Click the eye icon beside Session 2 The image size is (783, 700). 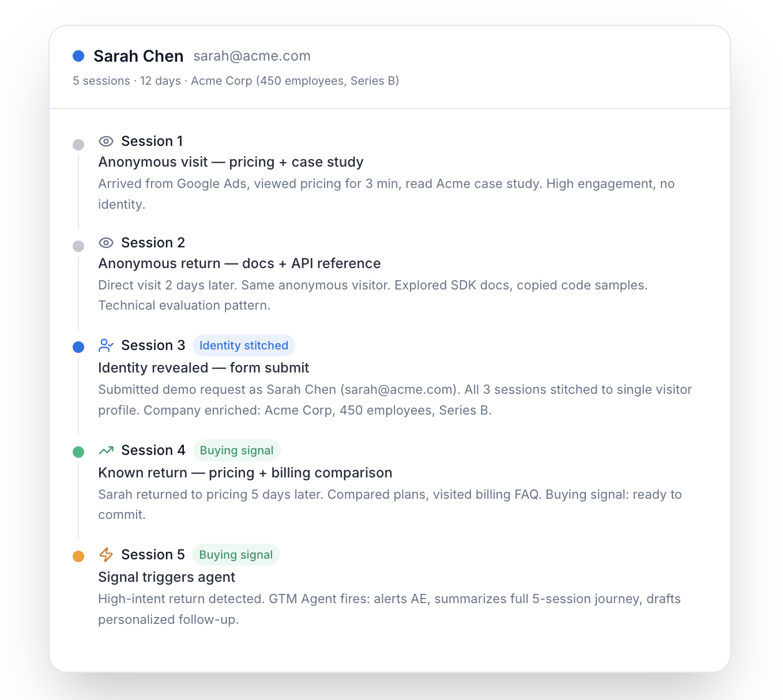106,243
